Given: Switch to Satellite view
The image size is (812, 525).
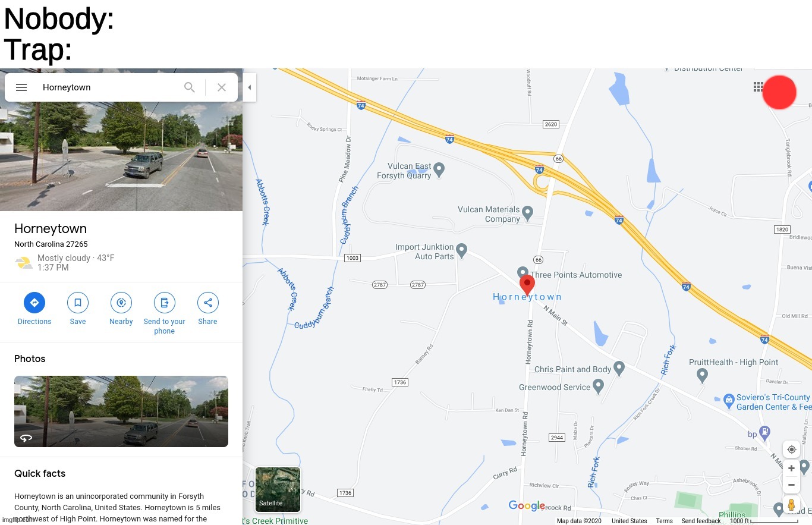Looking at the screenshot, I should 278,489.
